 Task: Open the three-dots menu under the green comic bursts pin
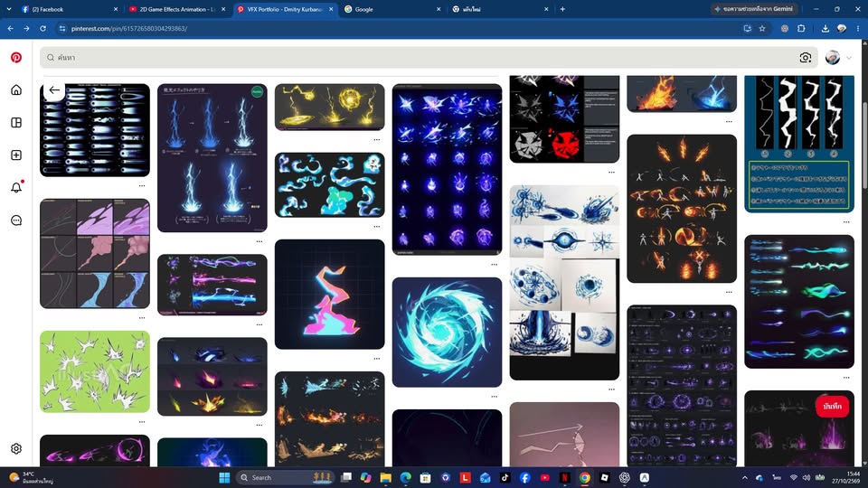(142, 422)
